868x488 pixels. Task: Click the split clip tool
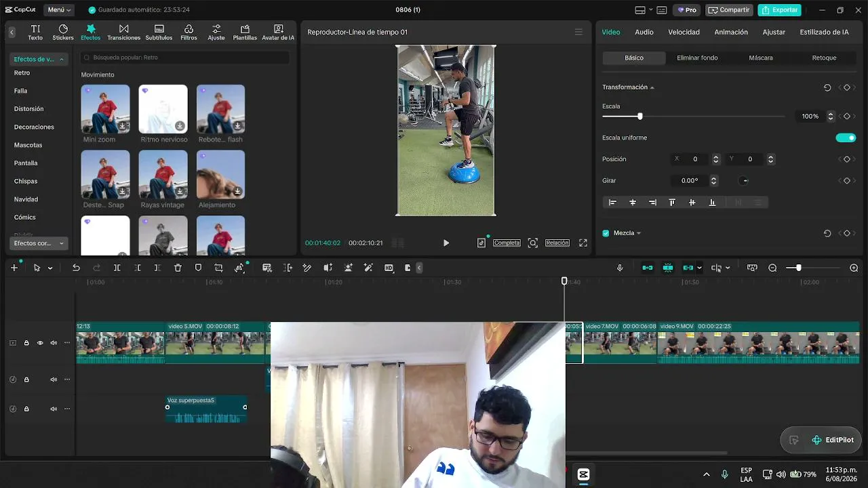tap(117, 268)
